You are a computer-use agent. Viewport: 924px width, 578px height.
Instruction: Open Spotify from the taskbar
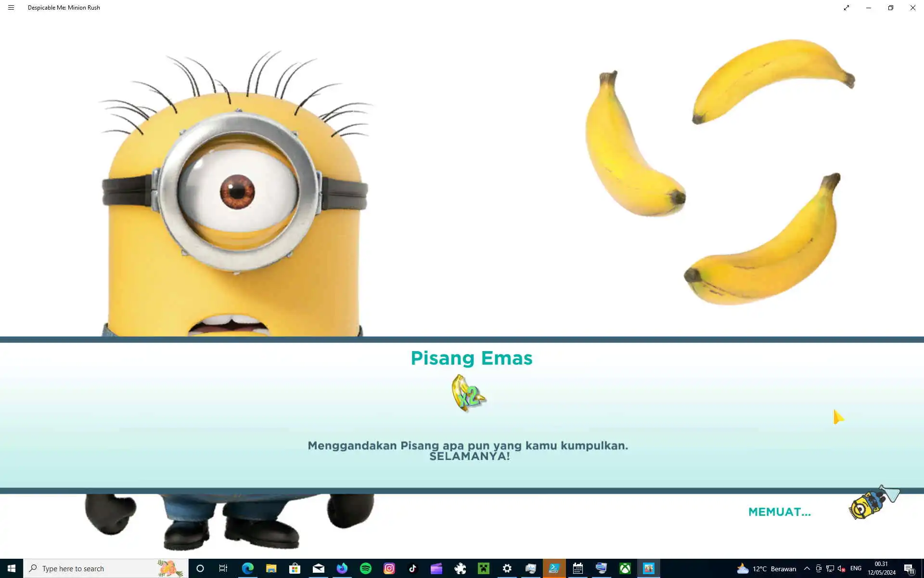366,568
